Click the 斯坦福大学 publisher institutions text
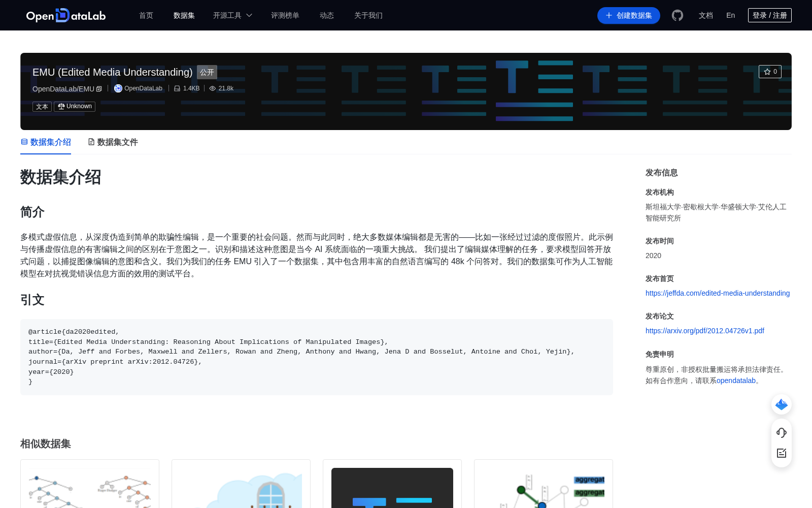Viewport: 812px width, 508px height. coord(716,212)
